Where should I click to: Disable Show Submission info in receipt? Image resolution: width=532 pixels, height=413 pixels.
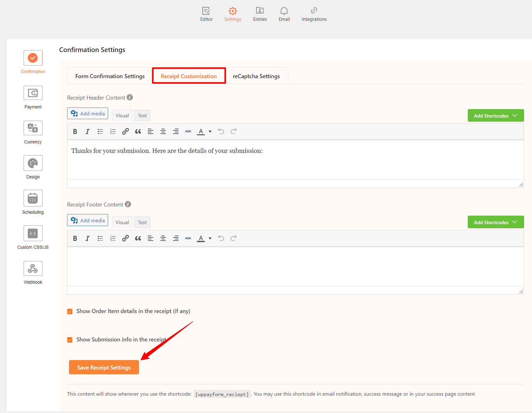coord(70,340)
